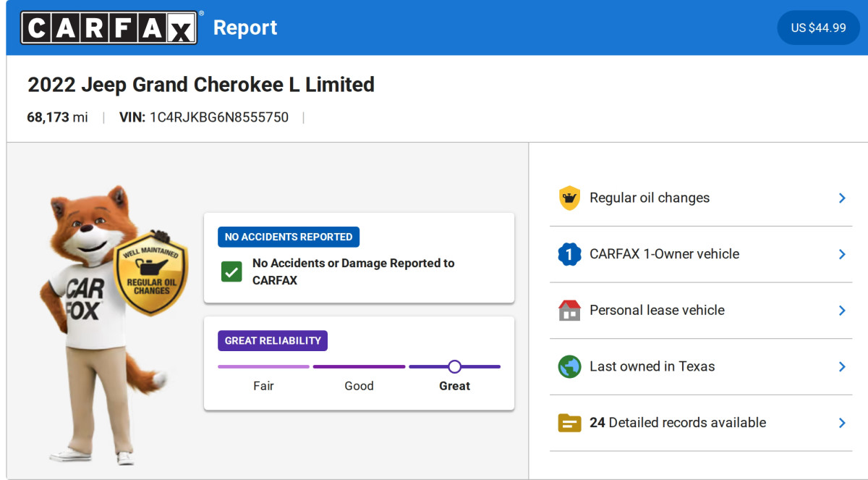868x480 pixels.
Task: Click the yellow folder records icon
Action: tap(569, 423)
